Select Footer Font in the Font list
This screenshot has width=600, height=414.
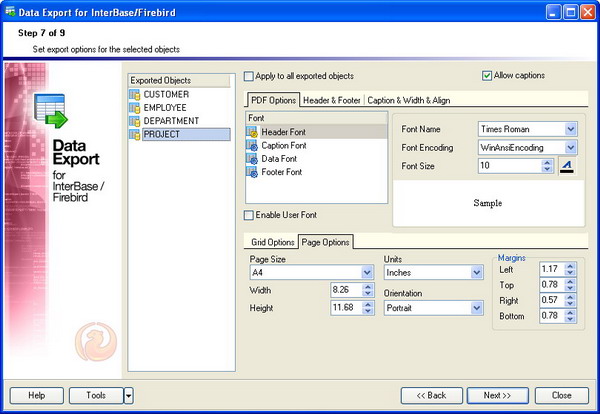tap(282, 172)
